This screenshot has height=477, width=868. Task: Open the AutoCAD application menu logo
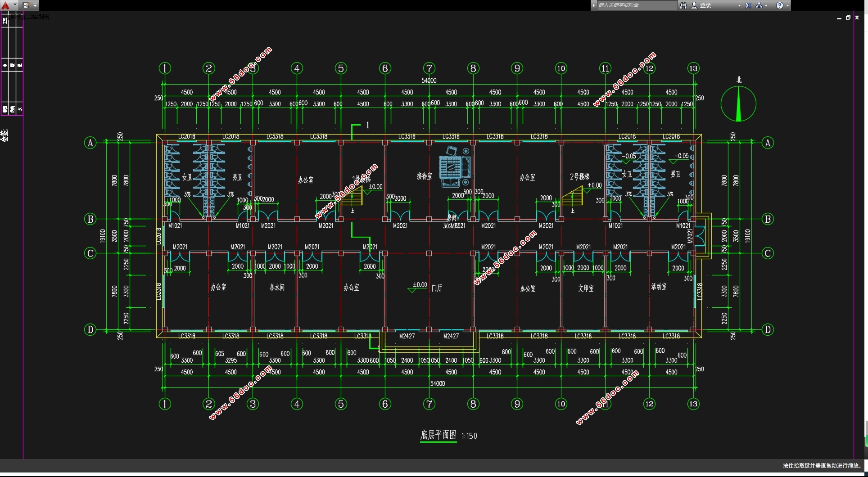tap(5, 5)
